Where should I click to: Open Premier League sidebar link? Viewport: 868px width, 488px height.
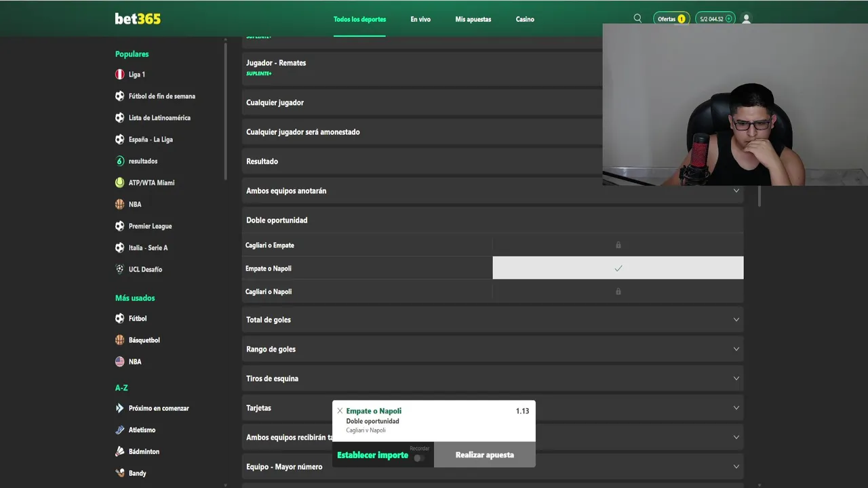(x=150, y=226)
